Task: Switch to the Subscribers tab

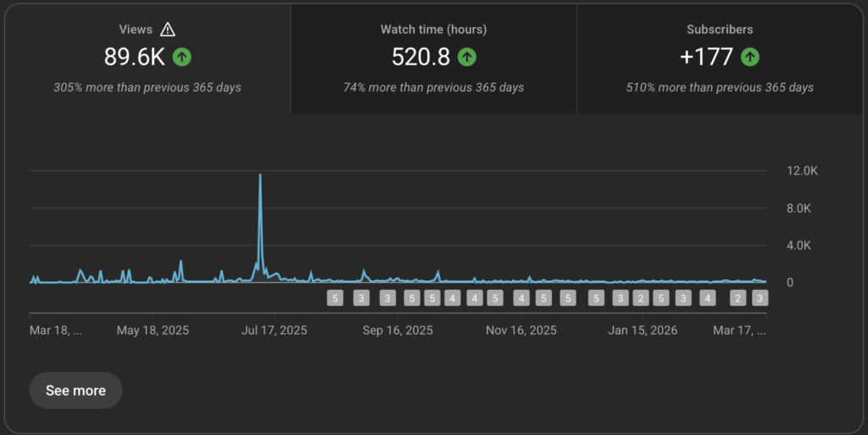Action: pyautogui.click(x=720, y=59)
